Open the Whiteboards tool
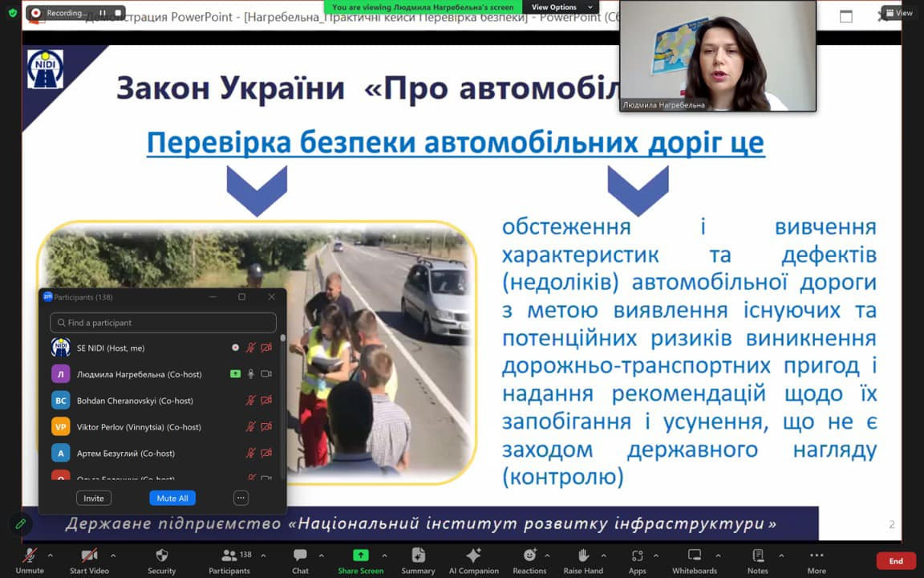Viewport: 924px width, 578px height. coord(695,556)
